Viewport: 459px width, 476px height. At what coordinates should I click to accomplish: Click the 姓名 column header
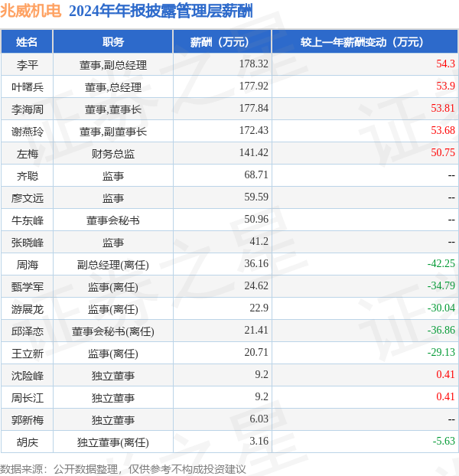27,42
